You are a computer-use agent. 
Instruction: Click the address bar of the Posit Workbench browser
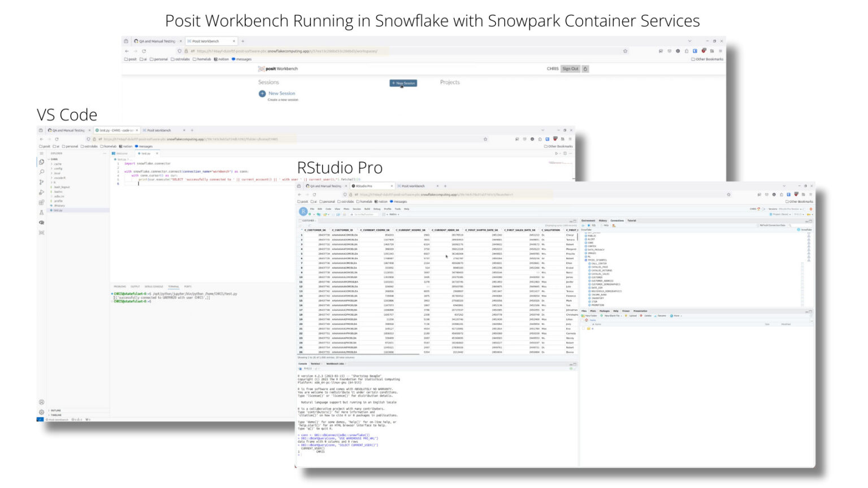point(396,50)
